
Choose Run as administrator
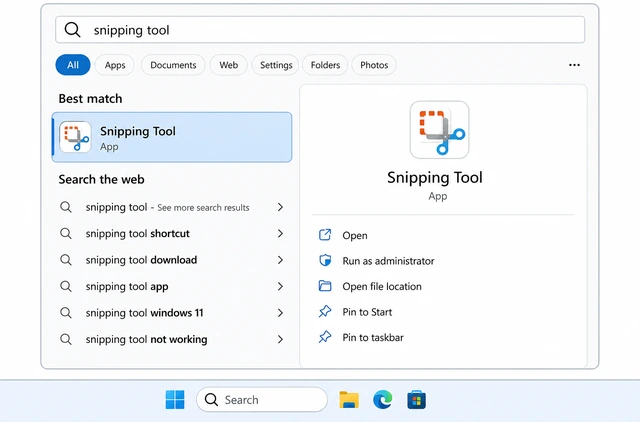click(388, 261)
